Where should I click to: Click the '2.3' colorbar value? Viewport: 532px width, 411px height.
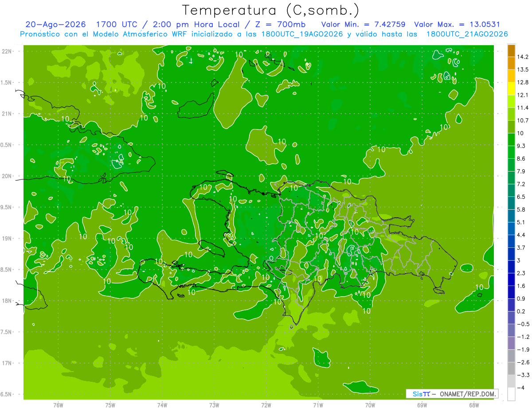[x=521, y=273]
